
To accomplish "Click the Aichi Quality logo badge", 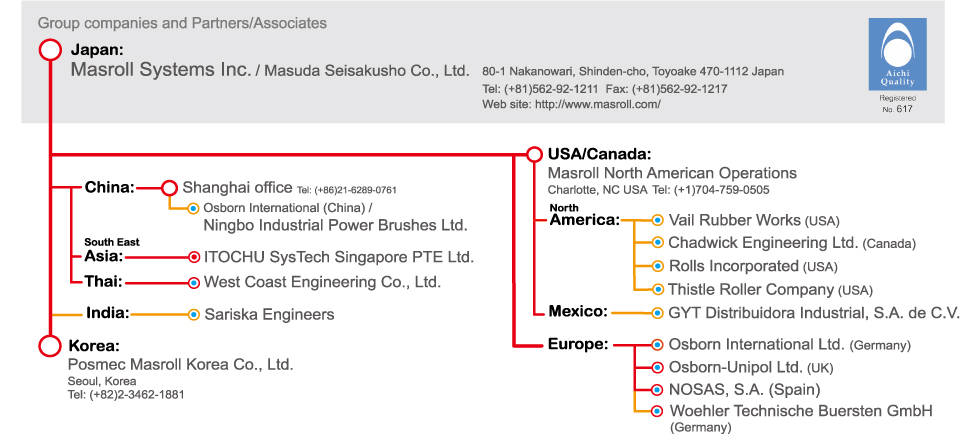I will [897, 54].
